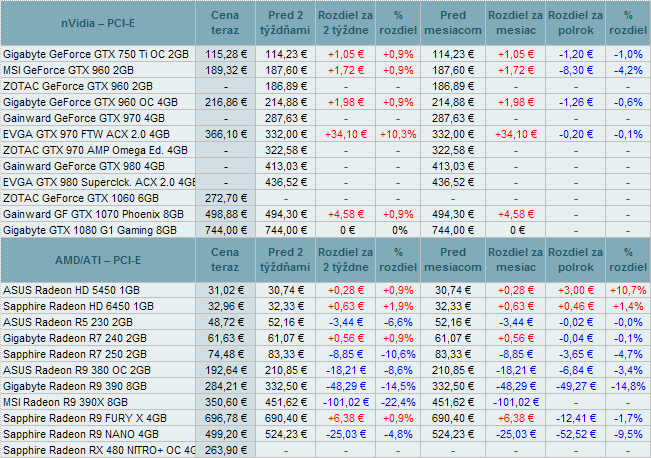Click current price '61,63 €'

[x=226, y=338]
